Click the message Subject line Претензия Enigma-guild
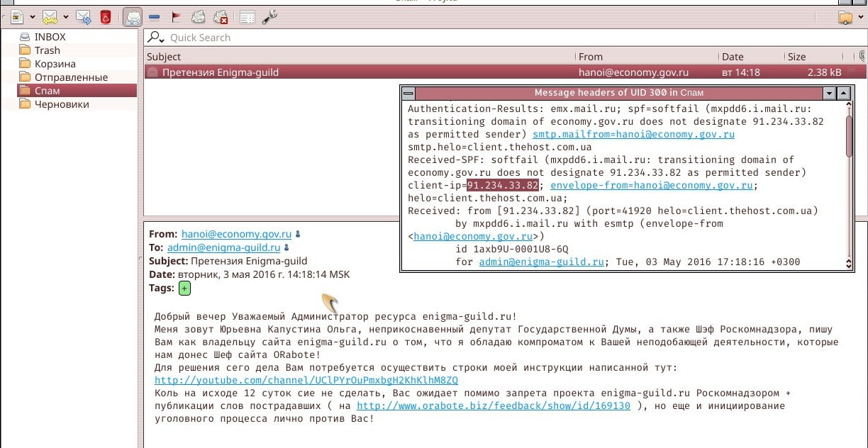 pyautogui.click(x=250, y=261)
